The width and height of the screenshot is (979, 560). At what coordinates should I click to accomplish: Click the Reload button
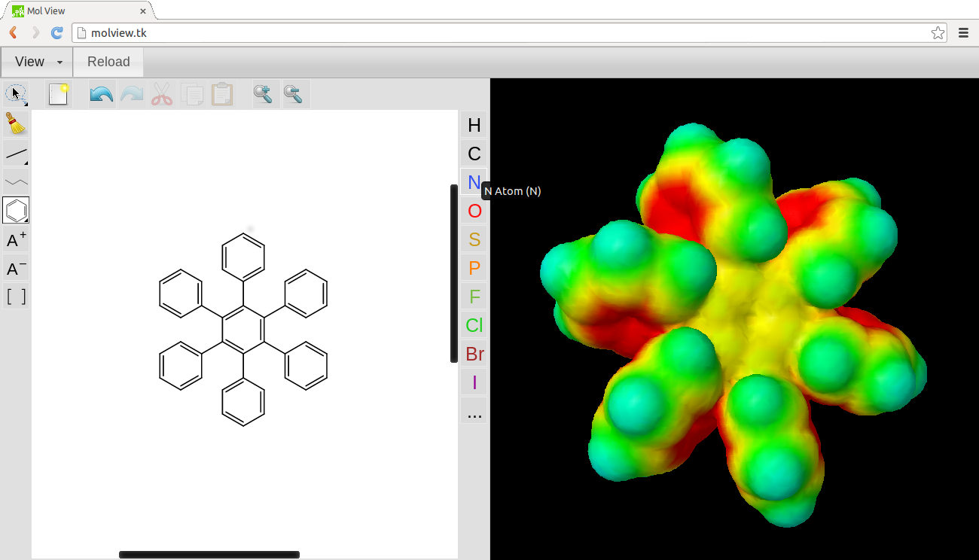108,62
